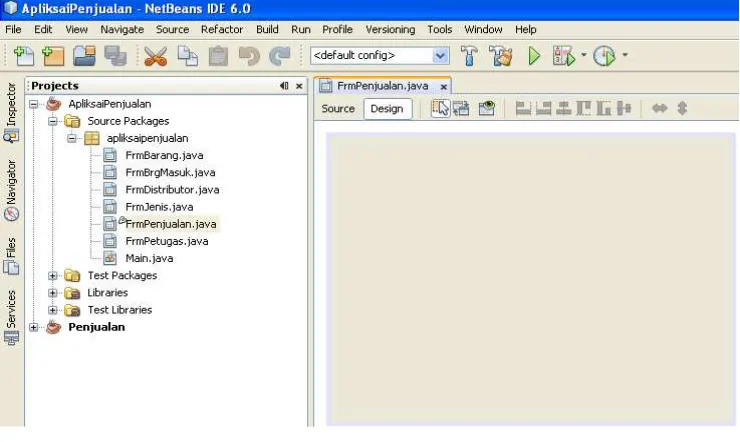Open the Services side panel

(11, 317)
